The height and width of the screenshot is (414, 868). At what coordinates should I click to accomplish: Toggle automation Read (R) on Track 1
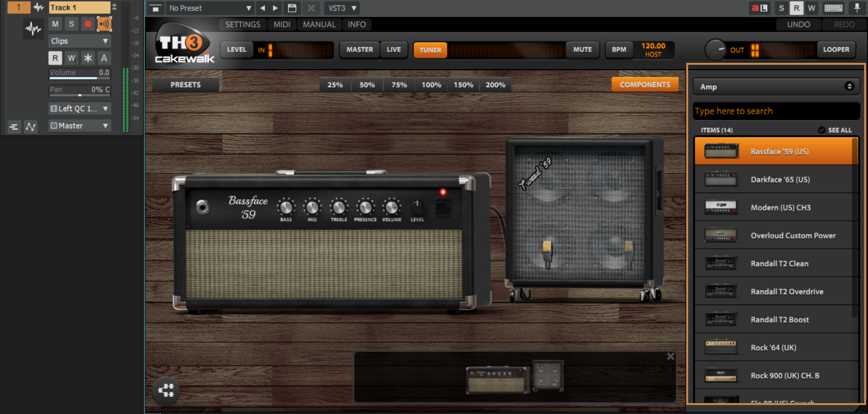click(x=55, y=58)
